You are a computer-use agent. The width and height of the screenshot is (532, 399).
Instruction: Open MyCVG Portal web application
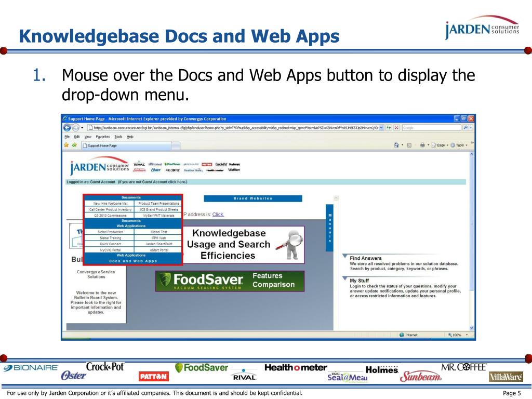(x=110, y=250)
